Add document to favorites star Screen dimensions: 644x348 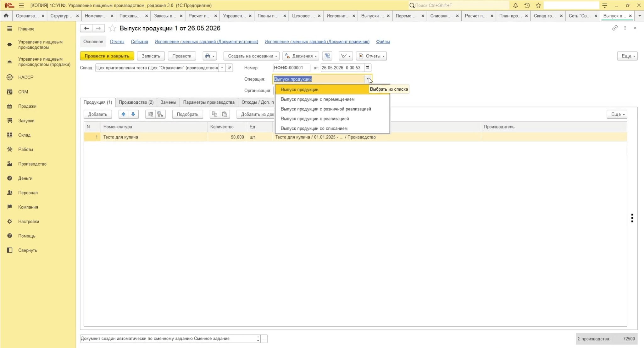(x=112, y=28)
